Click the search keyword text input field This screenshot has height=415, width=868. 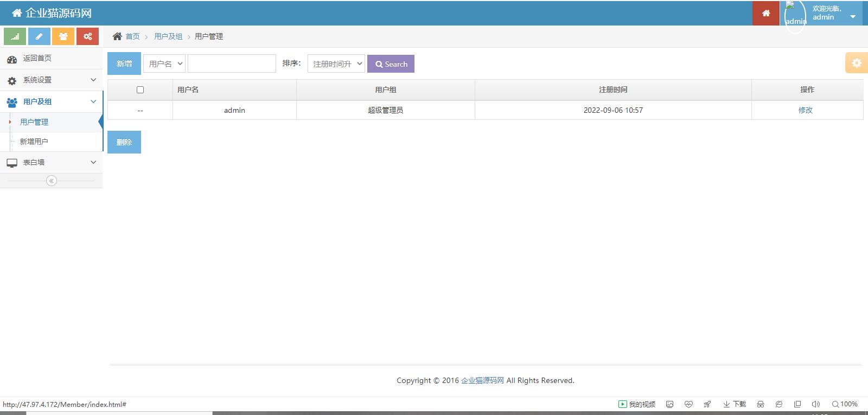232,64
